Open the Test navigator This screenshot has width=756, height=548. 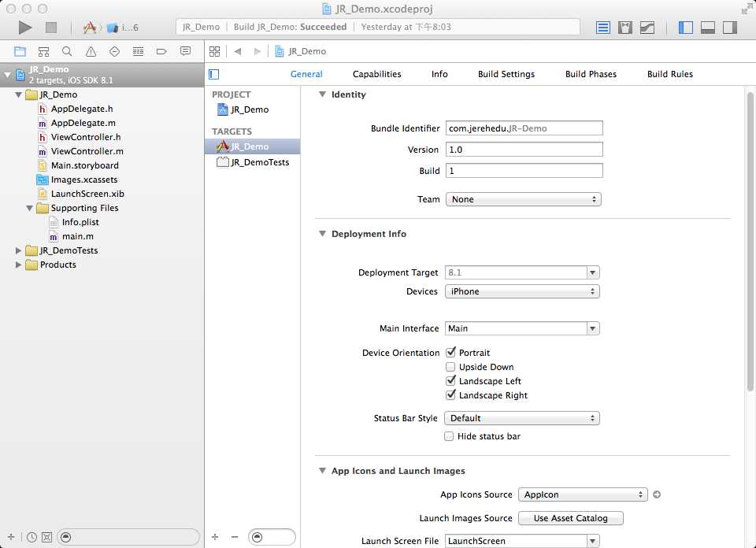[114, 51]
